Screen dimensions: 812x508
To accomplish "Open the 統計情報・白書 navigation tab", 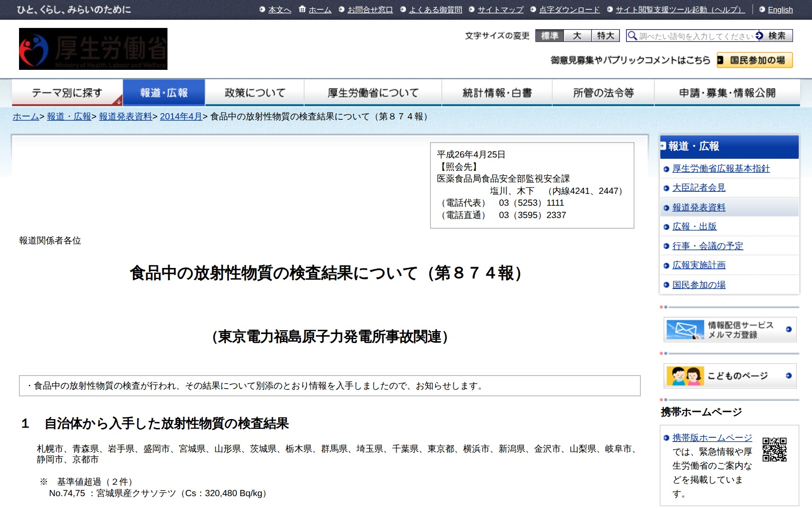I will coord(497,93).
